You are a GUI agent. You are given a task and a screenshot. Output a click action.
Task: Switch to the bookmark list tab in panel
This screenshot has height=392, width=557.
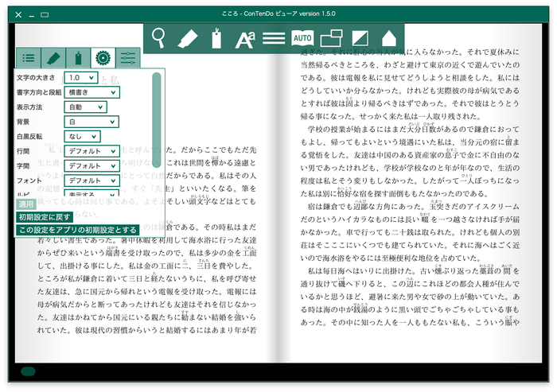pos(77,57)
